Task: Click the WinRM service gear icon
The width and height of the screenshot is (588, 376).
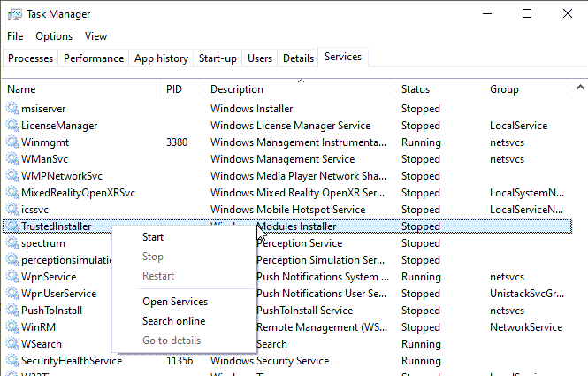Action: click(x=12, y=327)
